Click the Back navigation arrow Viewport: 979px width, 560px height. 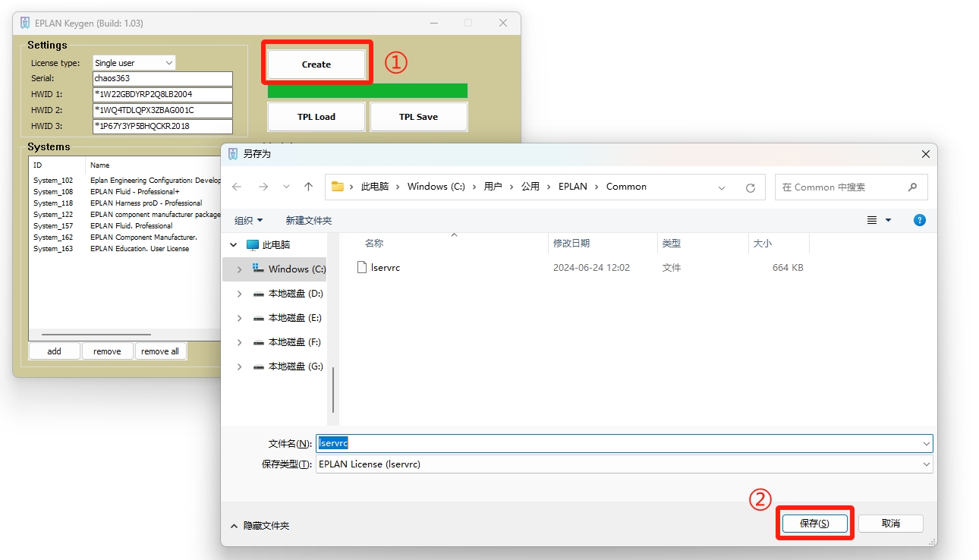pyautogui.click(x=237, y=187)
